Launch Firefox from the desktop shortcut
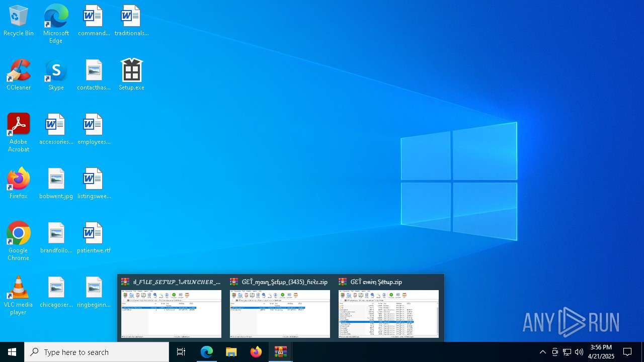The image size is (644, 362). point(19,184)
